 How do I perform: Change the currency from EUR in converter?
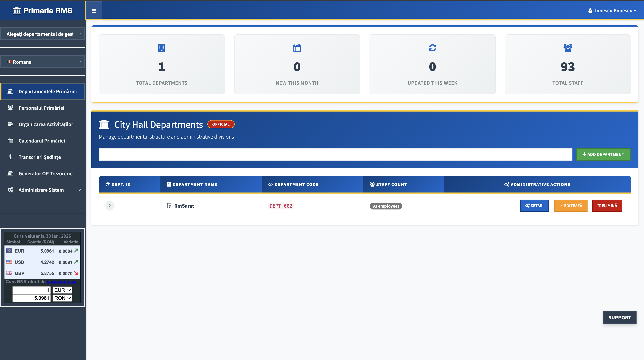(x=62, y=290)
